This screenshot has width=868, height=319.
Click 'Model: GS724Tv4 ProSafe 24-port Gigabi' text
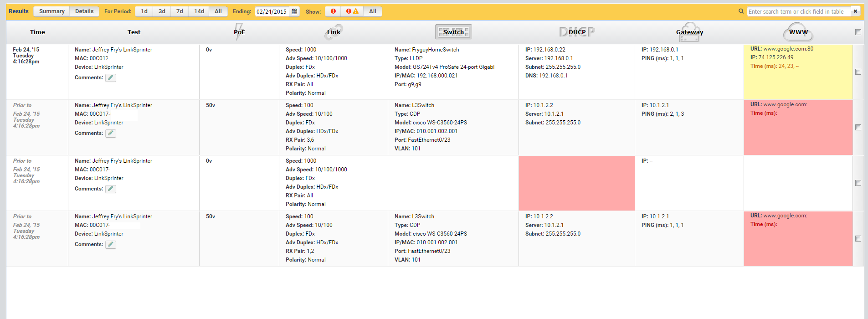[x=444, y=67]
